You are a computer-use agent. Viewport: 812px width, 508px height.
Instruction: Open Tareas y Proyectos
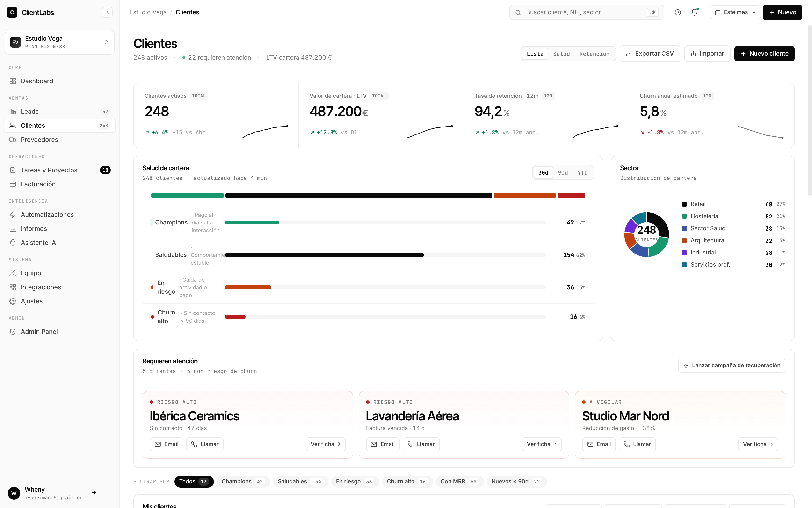tap(60, 170)
